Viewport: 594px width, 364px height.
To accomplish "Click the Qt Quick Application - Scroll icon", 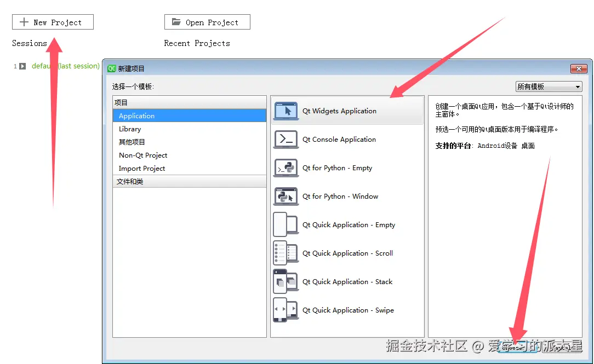I will coord(286,253).
